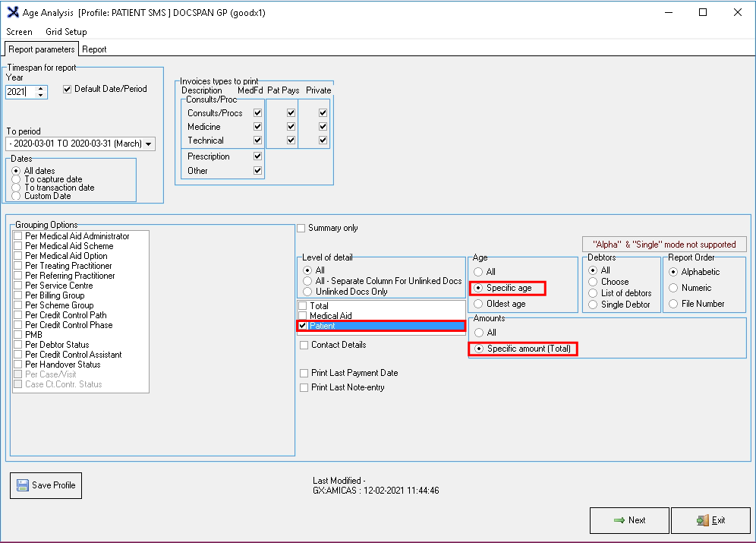Select Single Debtor radio option
756x543 pixels.
point(594,305)
